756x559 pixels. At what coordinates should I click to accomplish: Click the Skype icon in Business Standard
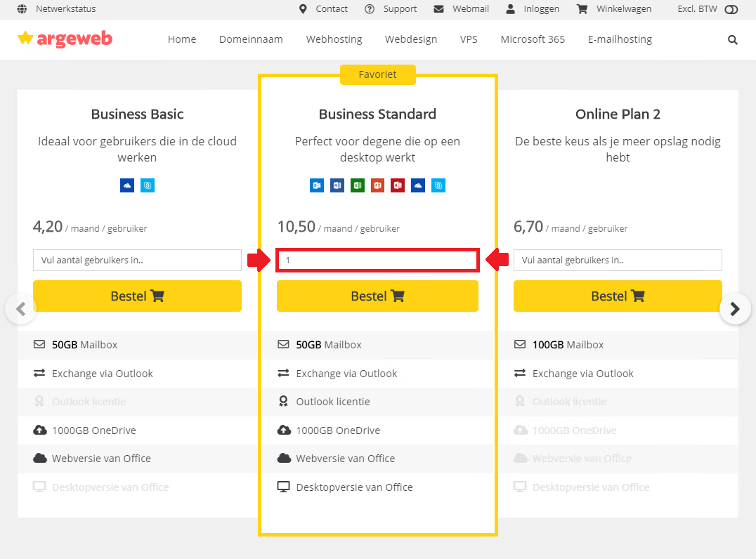438,185
